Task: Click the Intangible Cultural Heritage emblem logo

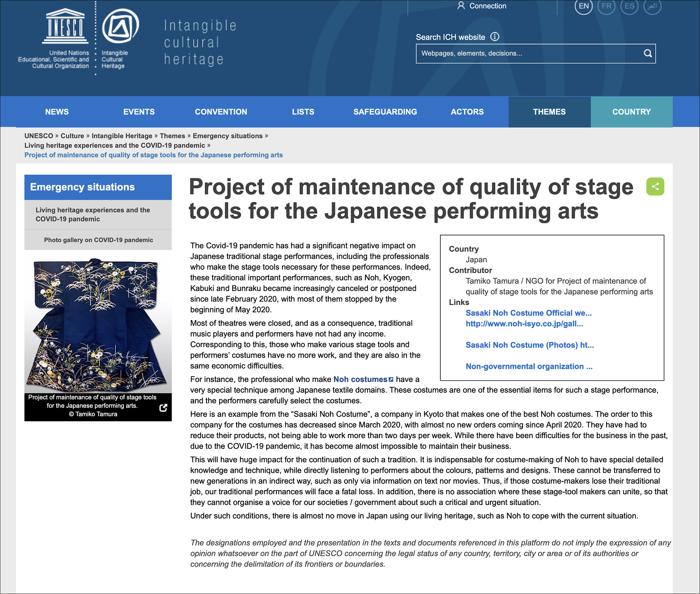Action: [x=120, y=26]
